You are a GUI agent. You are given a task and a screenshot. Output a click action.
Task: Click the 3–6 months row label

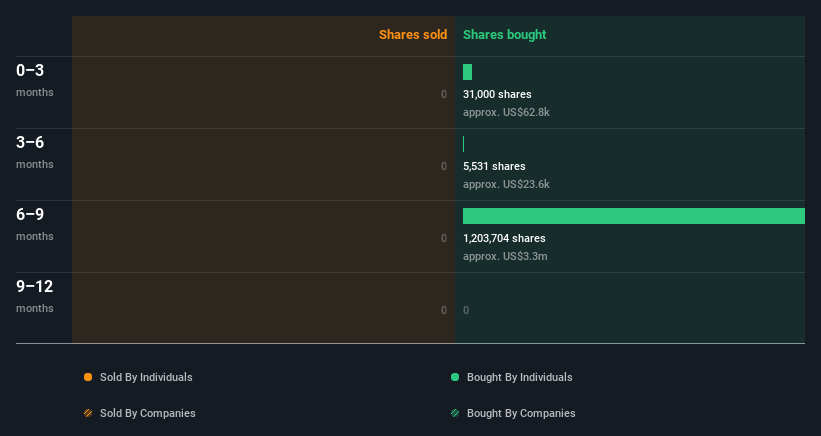coord(35,152)
